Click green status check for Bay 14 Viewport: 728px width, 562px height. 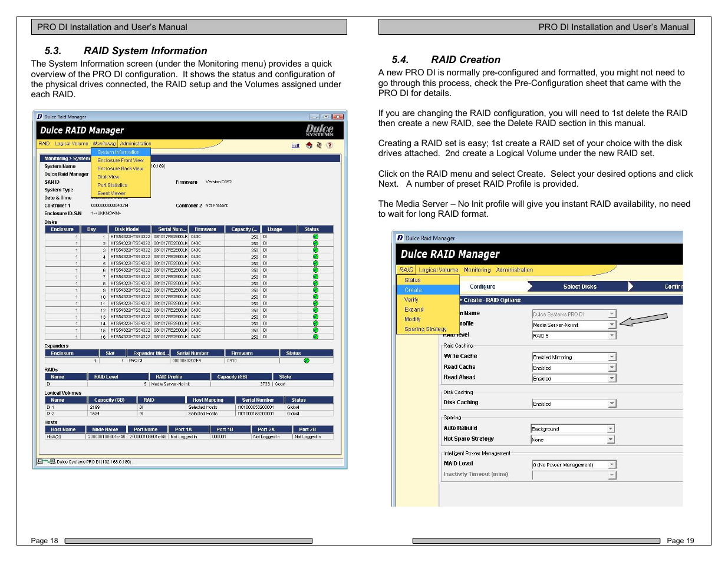point(315,323)
